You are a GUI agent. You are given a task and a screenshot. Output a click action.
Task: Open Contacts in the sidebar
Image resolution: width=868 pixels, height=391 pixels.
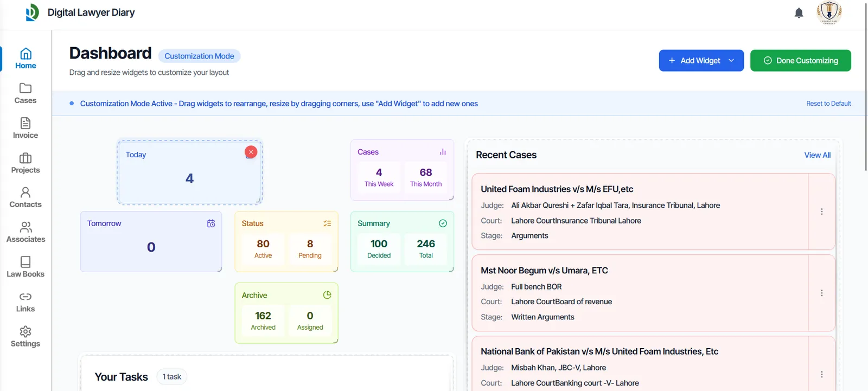point(25,197)
